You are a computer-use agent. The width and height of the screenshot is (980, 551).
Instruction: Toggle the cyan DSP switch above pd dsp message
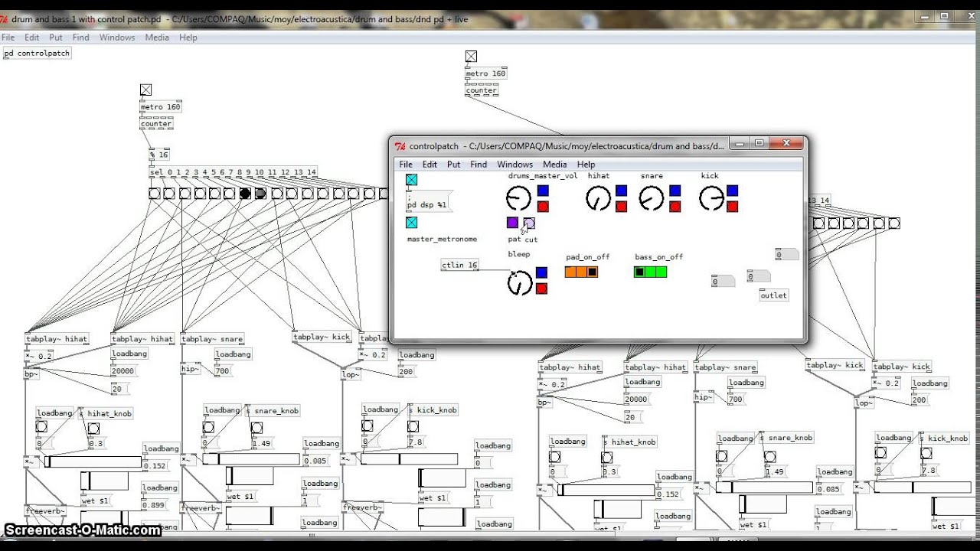(x=412, y=180)
